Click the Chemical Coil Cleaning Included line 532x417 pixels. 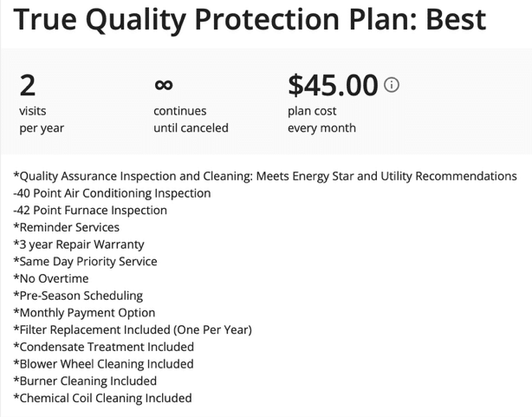102,398
